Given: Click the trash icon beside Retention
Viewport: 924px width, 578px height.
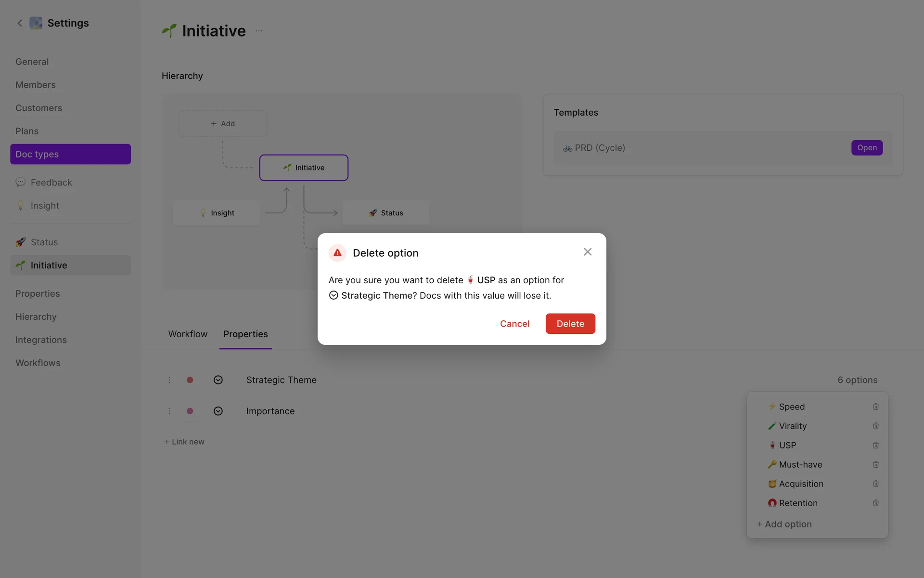Looking at the screenshot, I should click(875, 503).
